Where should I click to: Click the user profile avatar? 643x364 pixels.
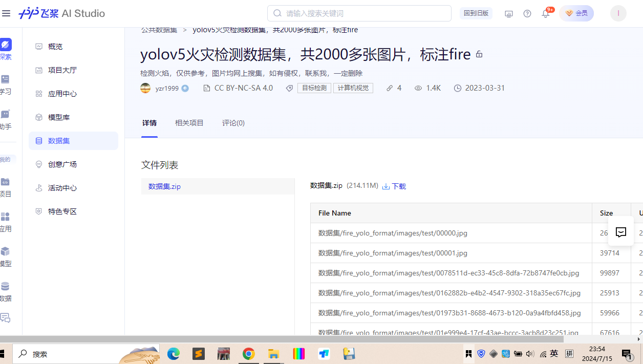pyautogui.click(x=618, y=13)
